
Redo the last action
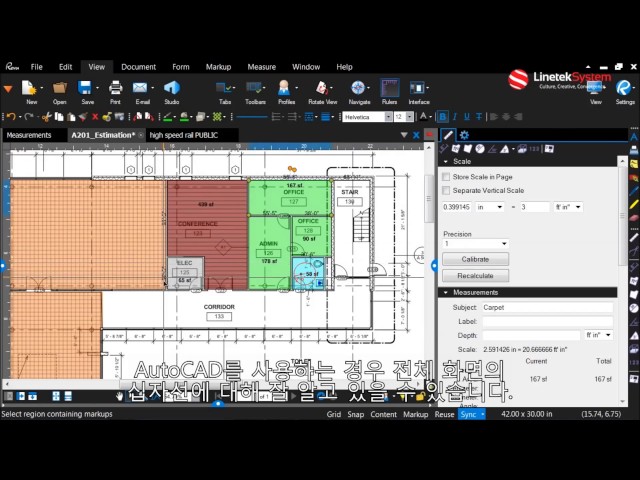(29, 117)
